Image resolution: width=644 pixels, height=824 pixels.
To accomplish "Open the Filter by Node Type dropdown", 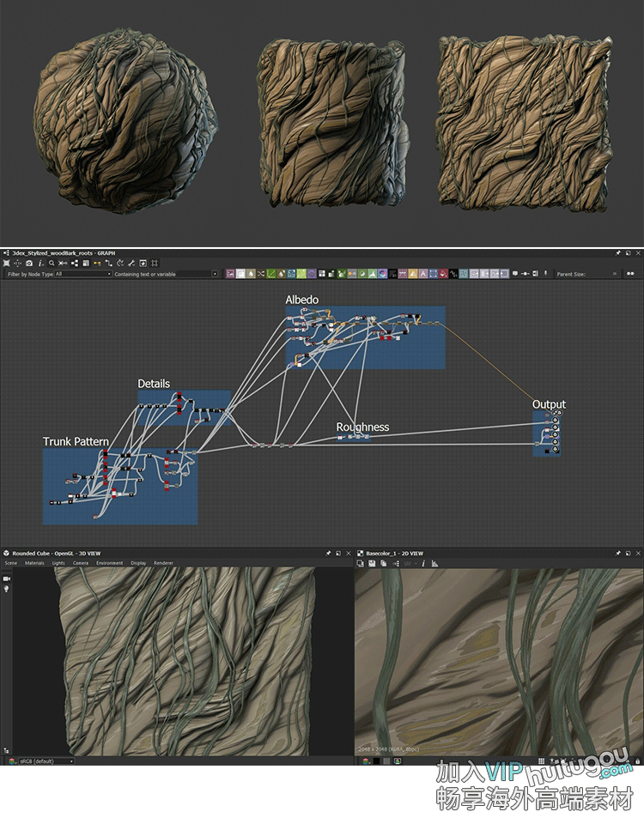I will 83,274.
